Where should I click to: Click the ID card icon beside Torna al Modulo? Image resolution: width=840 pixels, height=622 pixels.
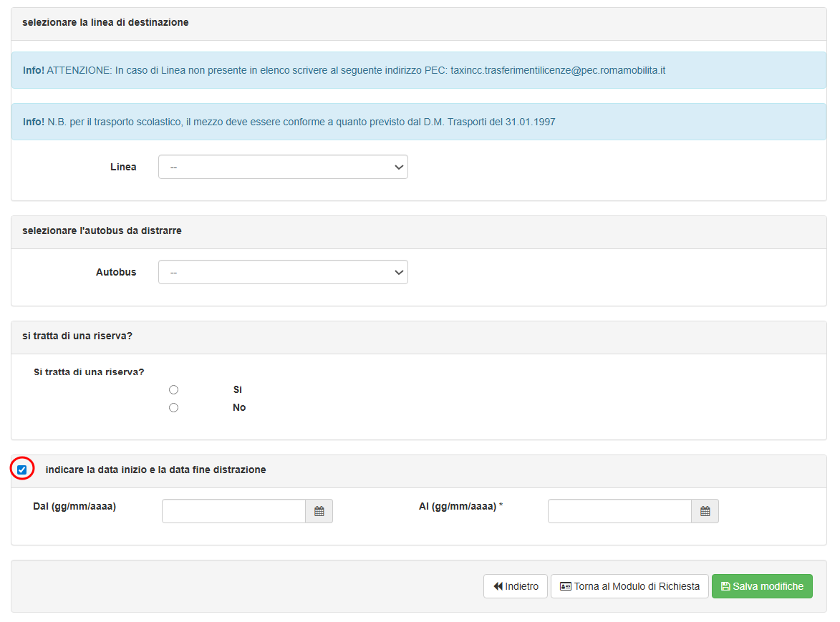(x=566, y=586)
